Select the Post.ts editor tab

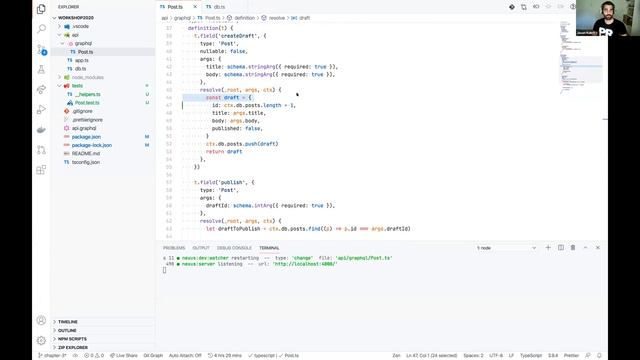pyautogui.click(x=175, y=7)
